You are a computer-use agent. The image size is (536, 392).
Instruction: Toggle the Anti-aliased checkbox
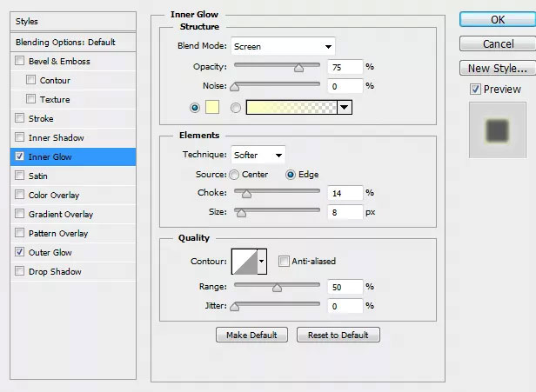(284, 262)
